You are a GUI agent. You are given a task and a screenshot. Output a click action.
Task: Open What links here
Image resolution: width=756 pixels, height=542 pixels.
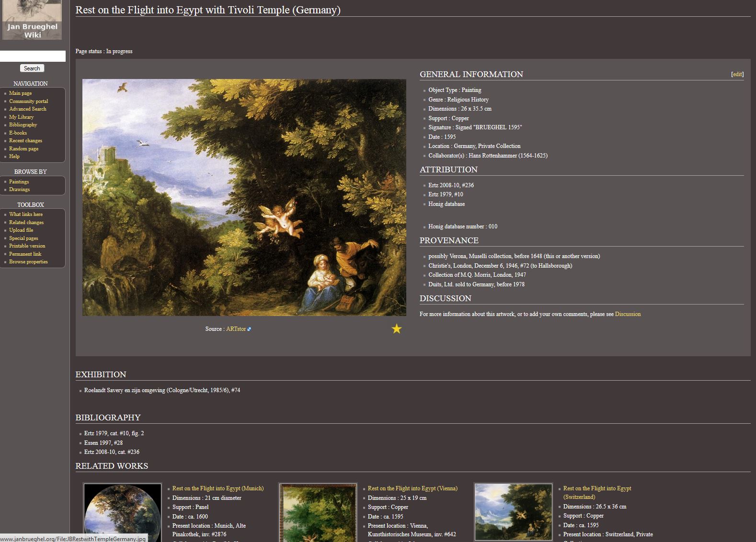pos(26,215)
